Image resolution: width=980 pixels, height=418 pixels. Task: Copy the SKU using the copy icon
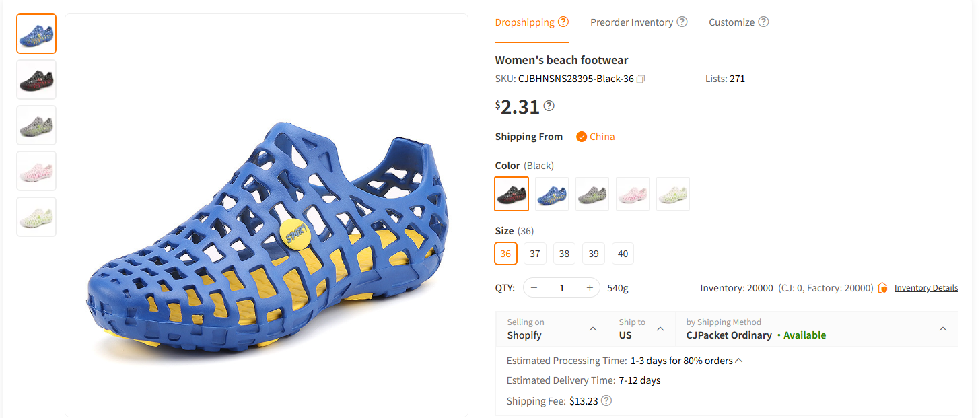(640, 79)
